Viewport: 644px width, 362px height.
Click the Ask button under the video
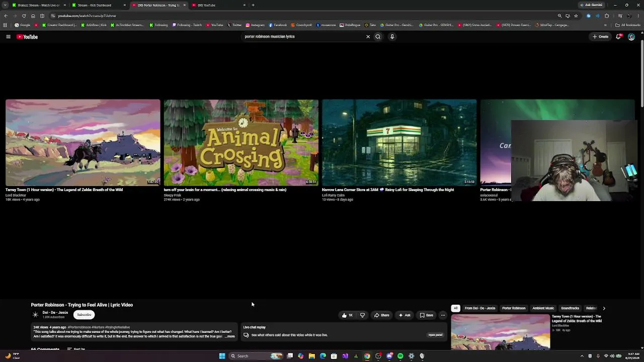click(x=405, y=315)
